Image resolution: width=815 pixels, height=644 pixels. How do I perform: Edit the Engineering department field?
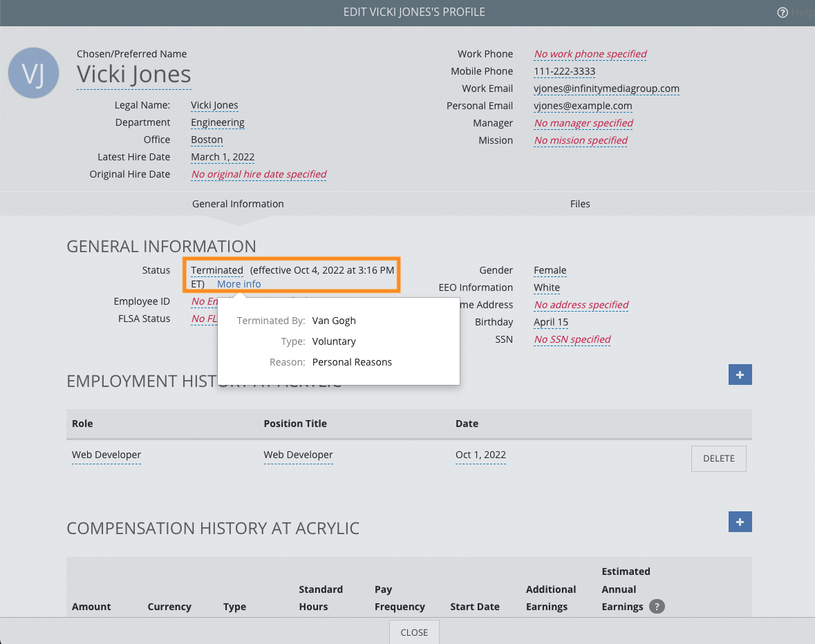tap(217, 122)
